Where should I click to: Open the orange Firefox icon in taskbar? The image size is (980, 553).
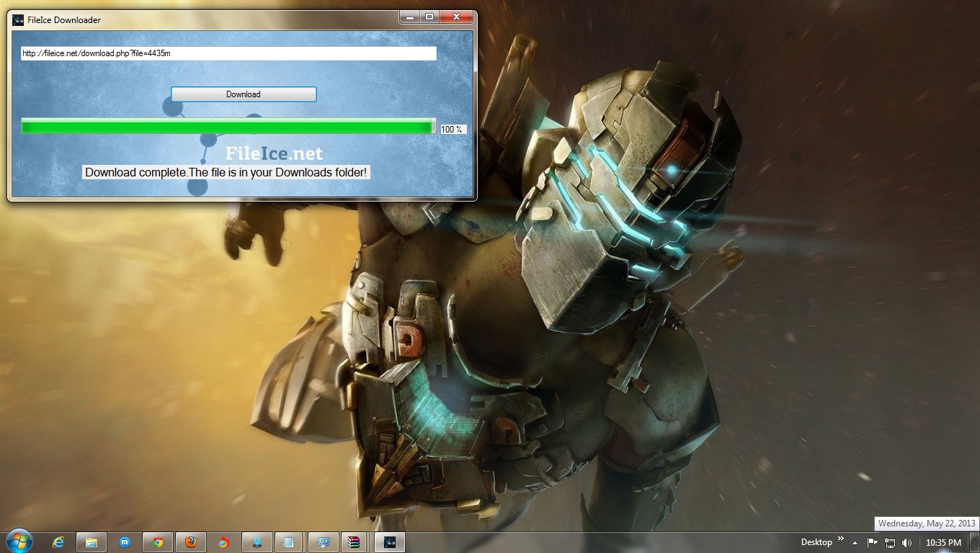pyautogui.click(x=191, y=542)
